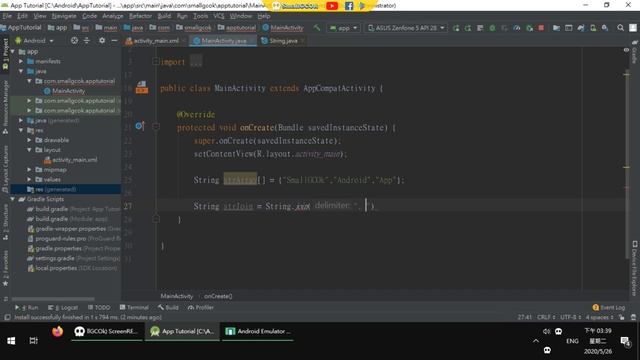Viewport: 640px width, 360px height.
Task: Select MainActivity in project tree
Action: [x=64, y=91]
